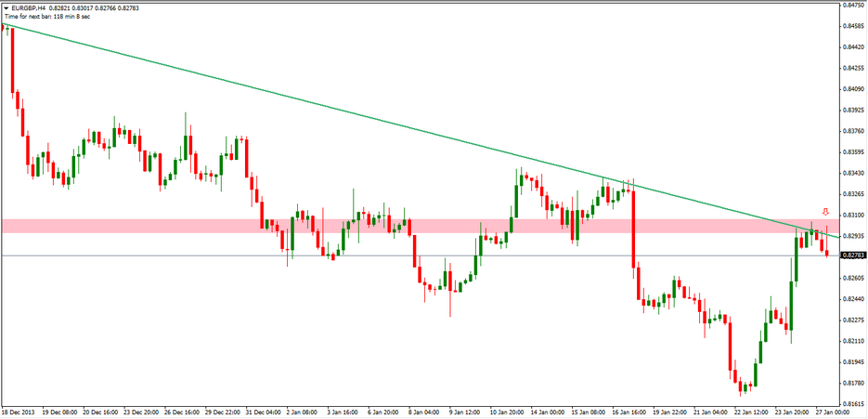
Task: Click the red down-arrow sell signal icon
Action: click(825, 213)
